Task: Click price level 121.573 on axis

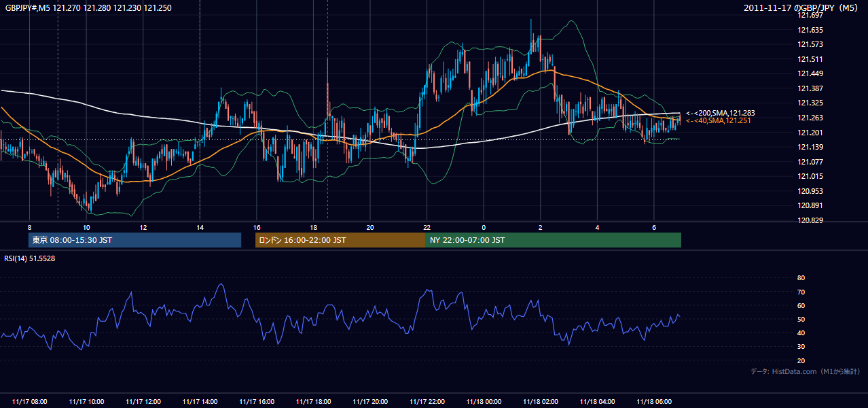Action: (811, 44)
